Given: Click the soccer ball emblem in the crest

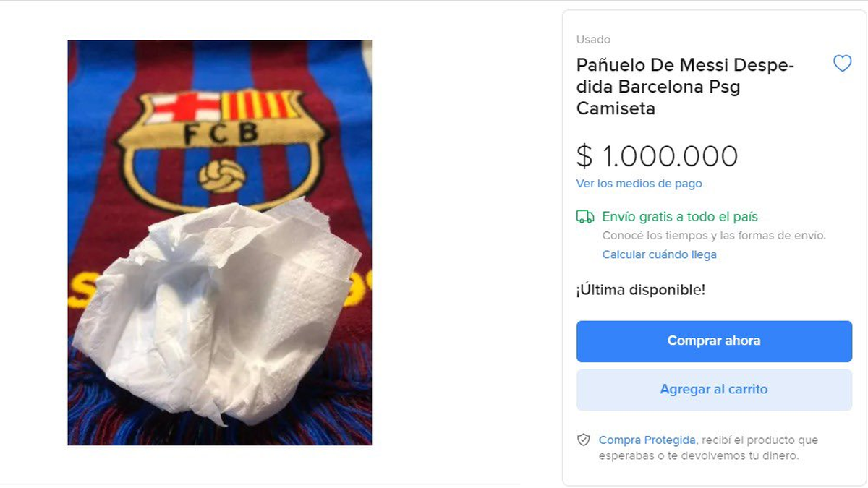Looking at the screenshot, I should (x=221, y=176).
